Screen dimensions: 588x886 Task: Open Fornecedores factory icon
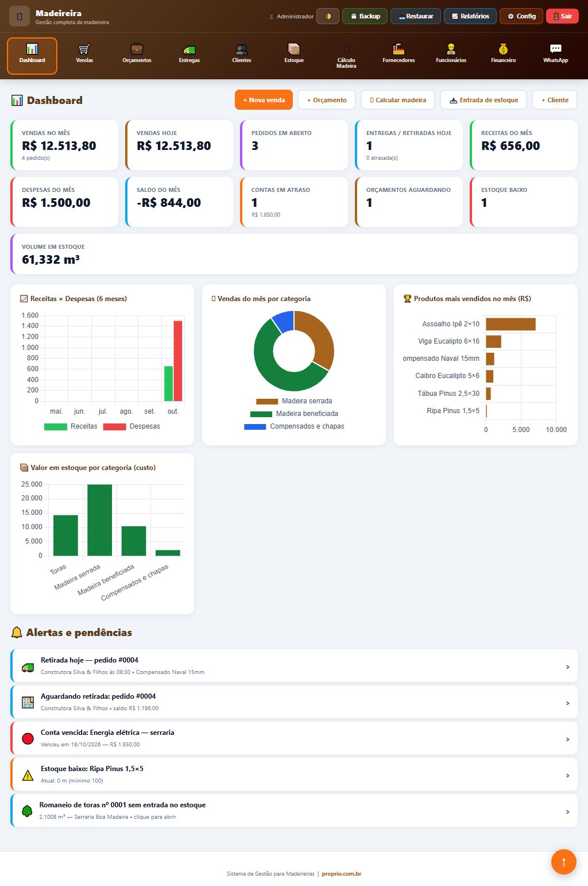point(399,49)
